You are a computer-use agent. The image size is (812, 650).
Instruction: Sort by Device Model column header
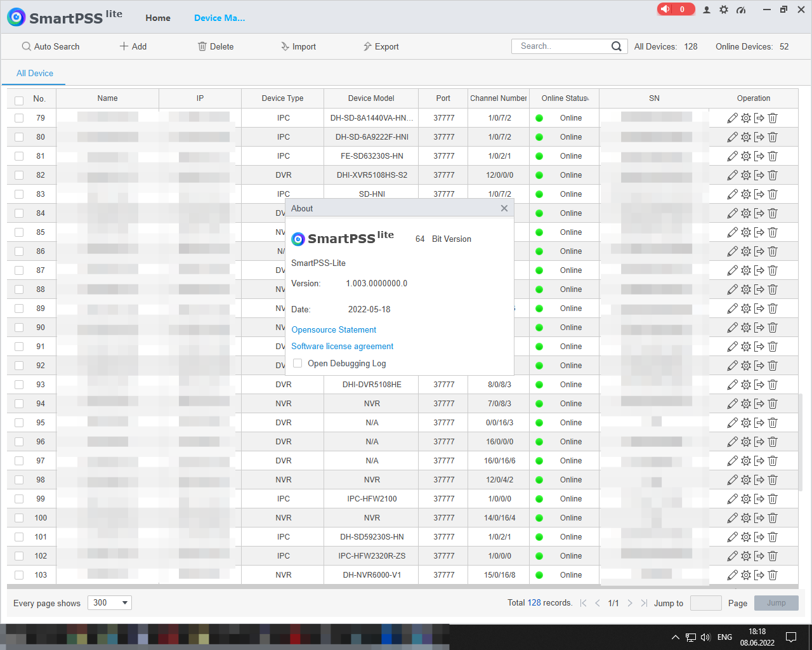(371, 98)
